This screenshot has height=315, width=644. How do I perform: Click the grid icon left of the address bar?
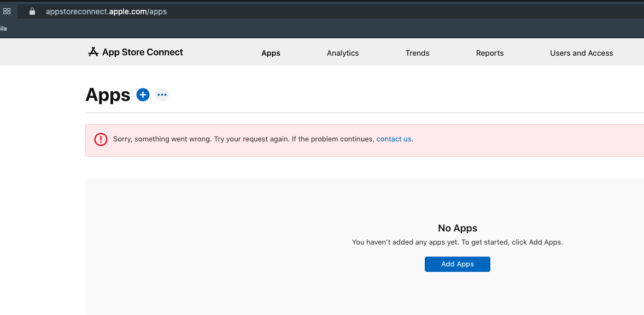coord(7,11)
